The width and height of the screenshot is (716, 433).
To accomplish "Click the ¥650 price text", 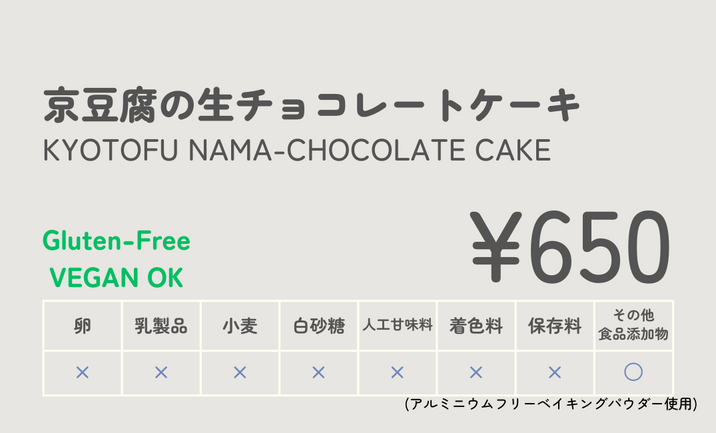I will pos(571,247).
